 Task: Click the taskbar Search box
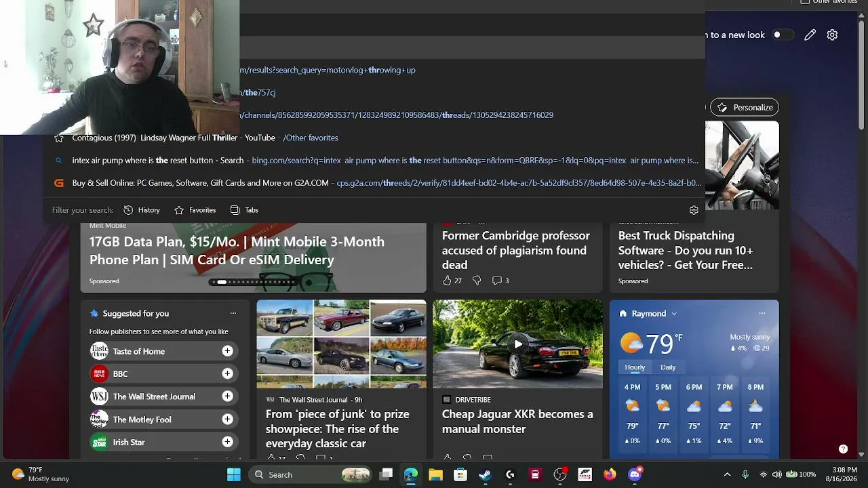312,474
